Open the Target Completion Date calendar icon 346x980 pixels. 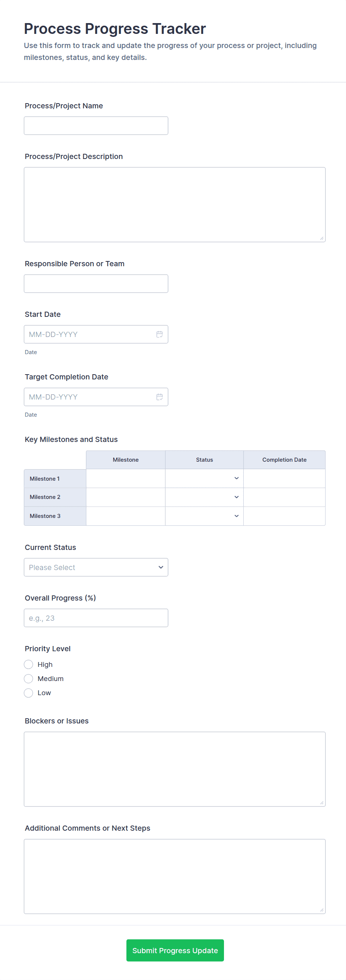point(159,397)
